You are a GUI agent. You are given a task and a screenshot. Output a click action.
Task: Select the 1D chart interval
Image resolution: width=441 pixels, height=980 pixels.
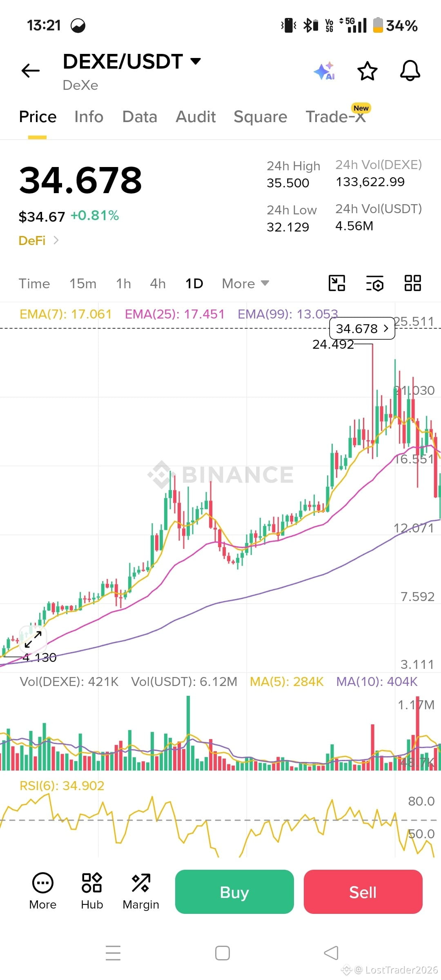[x=194, y=283]
